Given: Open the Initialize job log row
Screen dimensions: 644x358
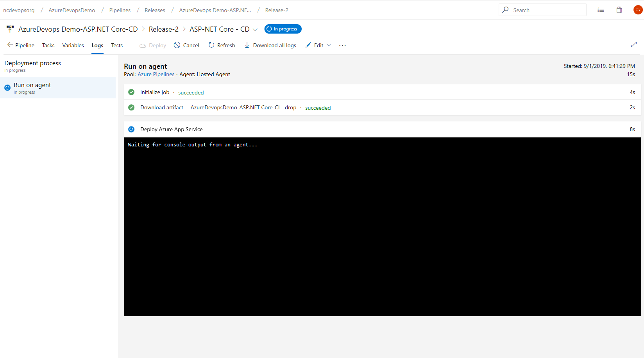Looking at the screenshot, I should click(x=383, y=92).
